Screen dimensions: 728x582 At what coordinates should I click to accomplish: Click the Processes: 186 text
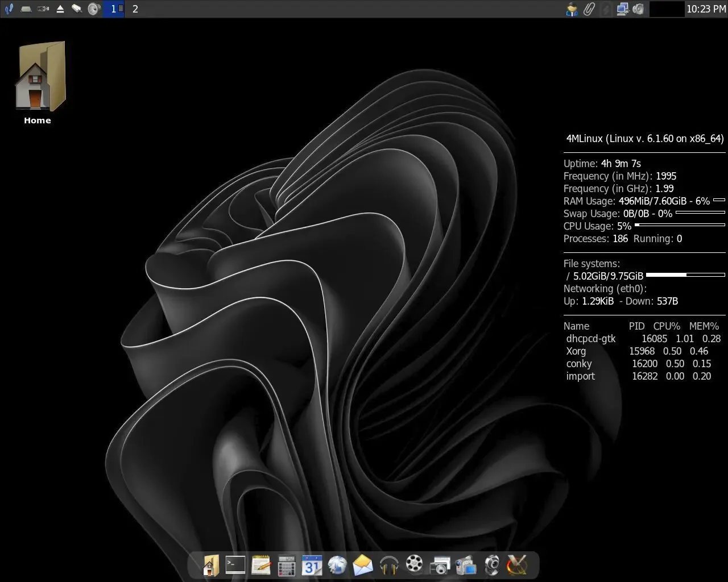tap(595, 239)
